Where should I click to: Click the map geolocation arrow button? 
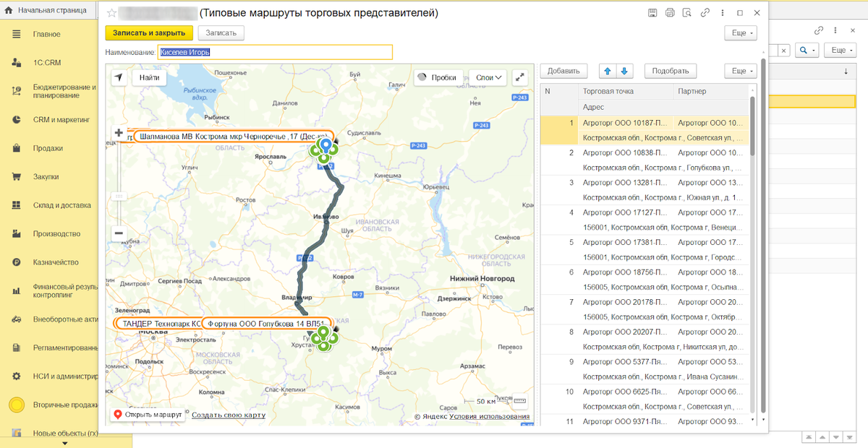pos(119,77)
